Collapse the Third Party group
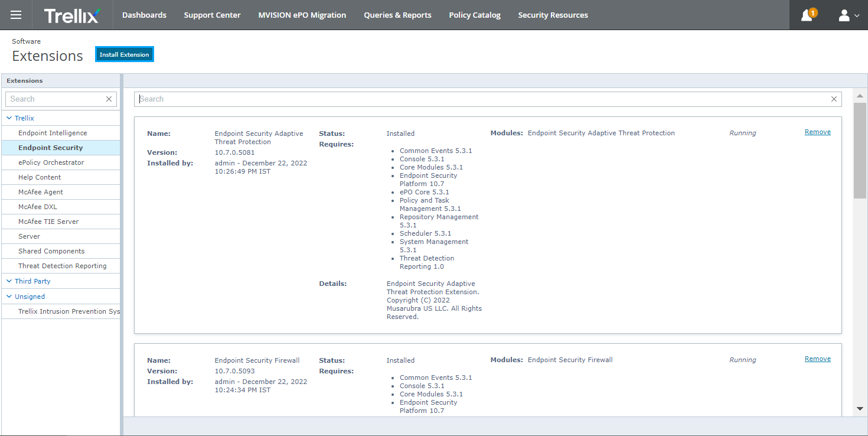The width and height of the screenshot is (868, 436). (x=9, y=281)
